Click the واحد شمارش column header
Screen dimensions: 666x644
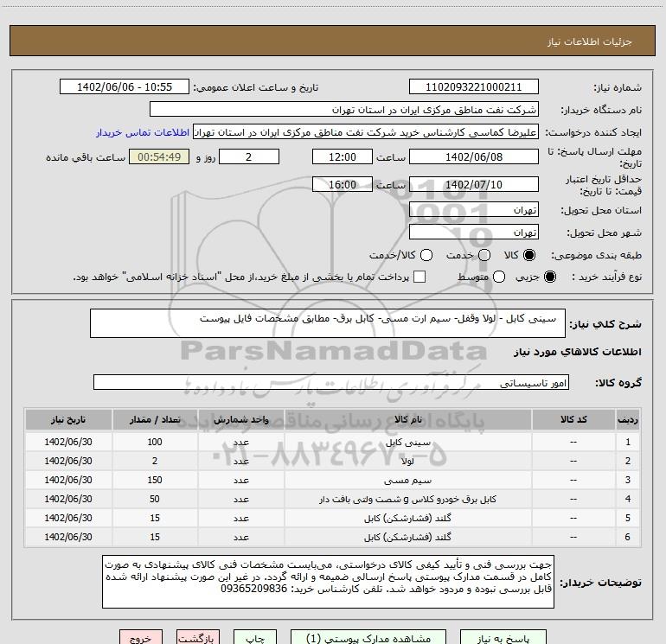click(240, 419)
